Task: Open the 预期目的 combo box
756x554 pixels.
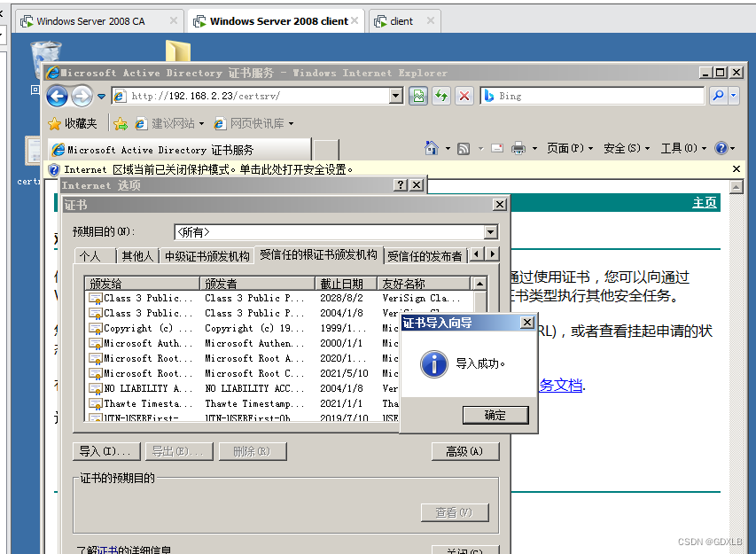Action: [336, 232]
